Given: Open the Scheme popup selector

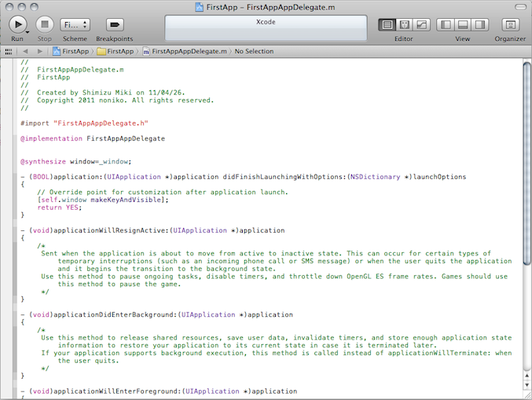Looking at the screenshot, I should [x=75, y=25].
